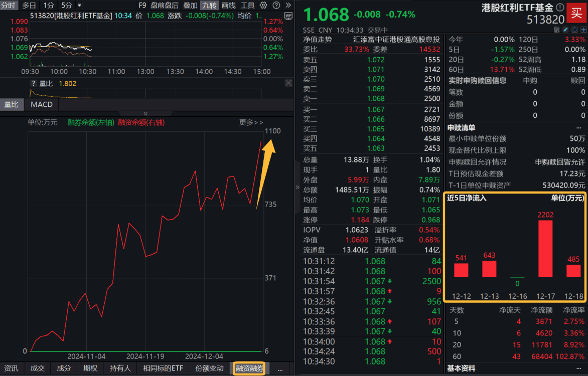
Task: Click the 买五 bid price 1.063
Action: coord(376,148)
